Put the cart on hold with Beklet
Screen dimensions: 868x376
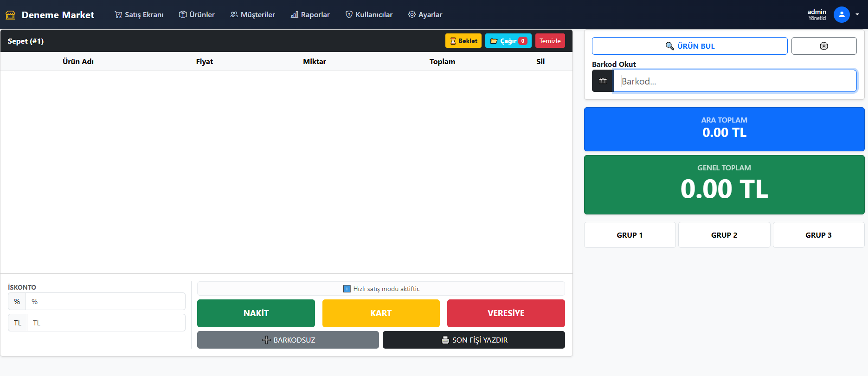click(463, 41)
